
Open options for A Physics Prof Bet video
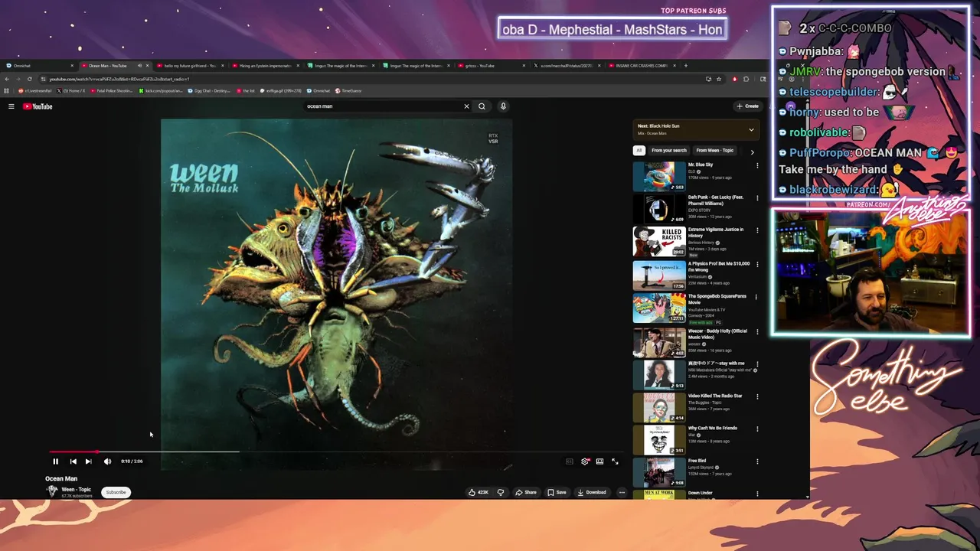(x=757, y=264)
